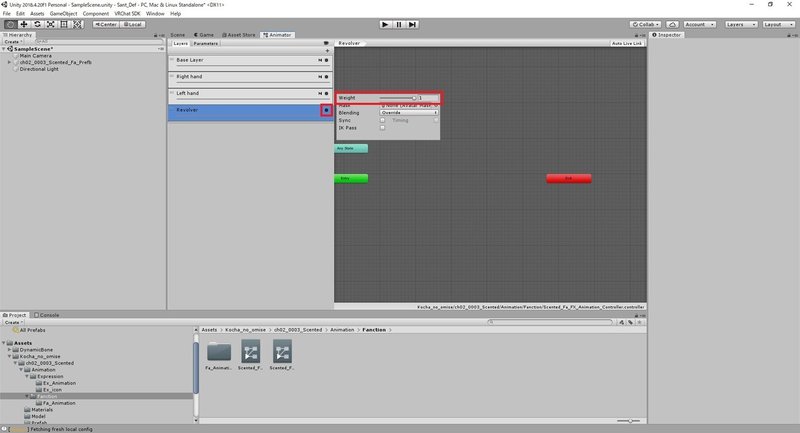Select the Any State node
The height and width of the screenshot is (433, 800).
351,148
